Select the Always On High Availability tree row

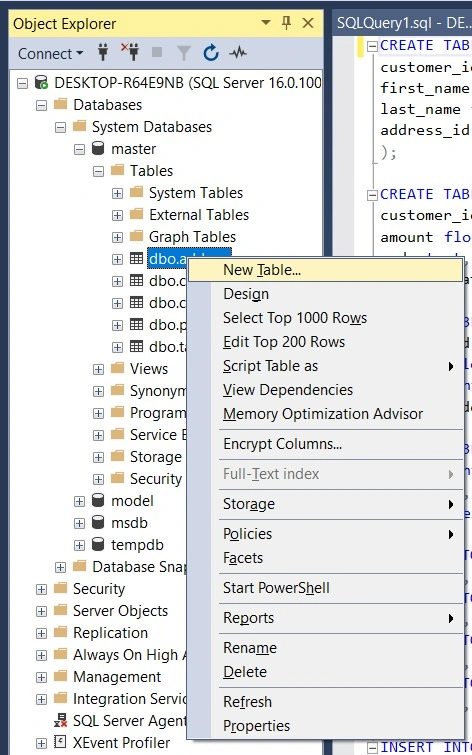tap(130, 655)
